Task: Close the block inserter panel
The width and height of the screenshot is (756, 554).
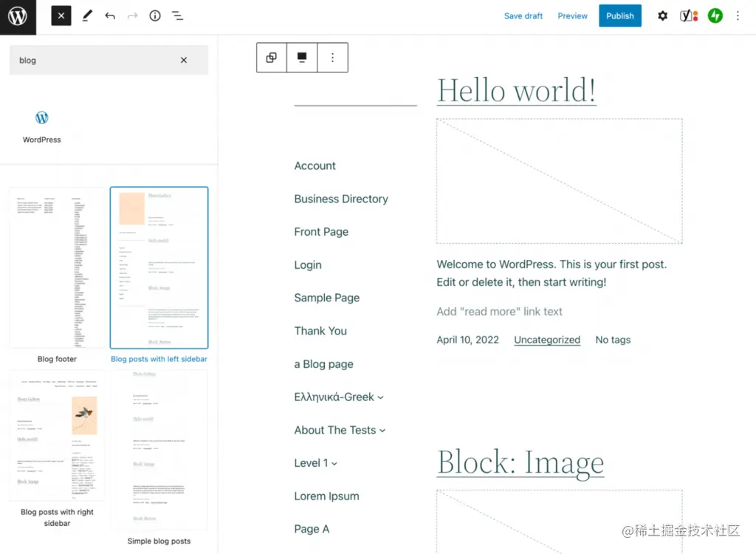Action: coord(61,16)
